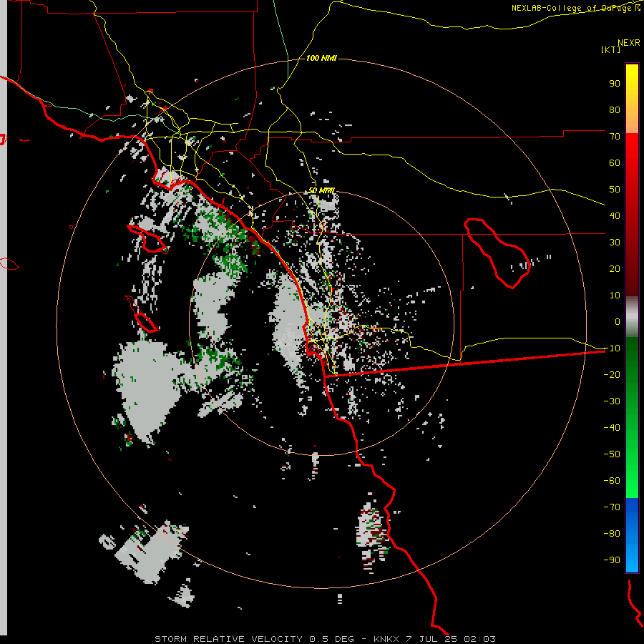644x644 pixels.
Task: Click the -30 scale value
Action: (x=612, y=401)
